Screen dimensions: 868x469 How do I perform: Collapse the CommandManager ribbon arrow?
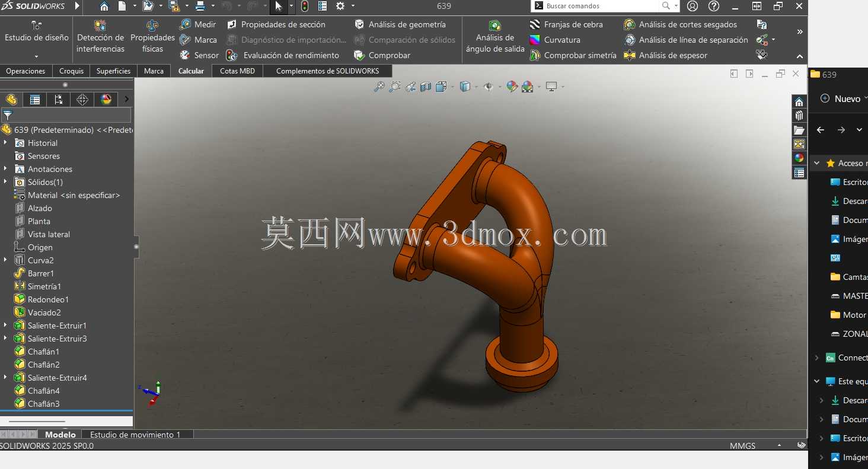point(800,56)
